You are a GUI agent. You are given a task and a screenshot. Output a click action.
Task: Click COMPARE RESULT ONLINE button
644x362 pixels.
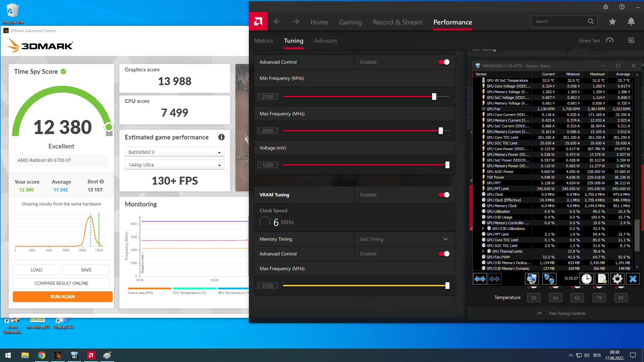tap(61, 283)
